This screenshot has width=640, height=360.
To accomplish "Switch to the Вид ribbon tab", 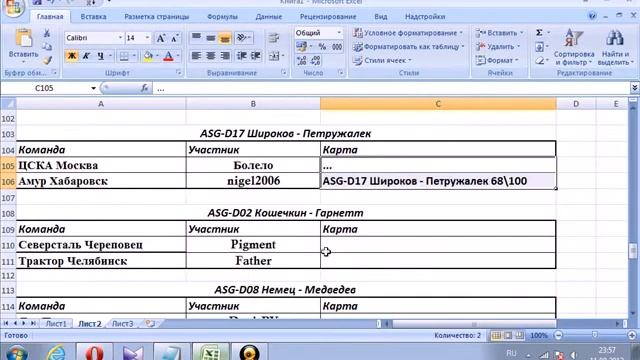I will point(381,17).
